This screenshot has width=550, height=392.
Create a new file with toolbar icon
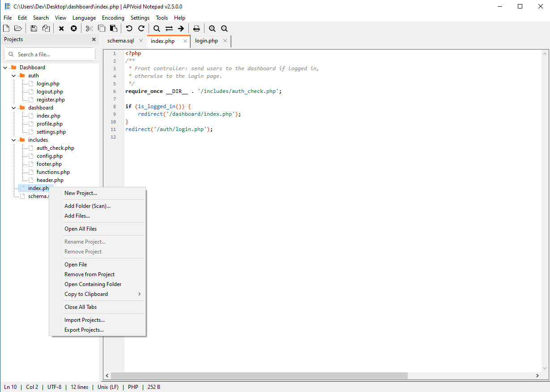[x=6, y=29]
